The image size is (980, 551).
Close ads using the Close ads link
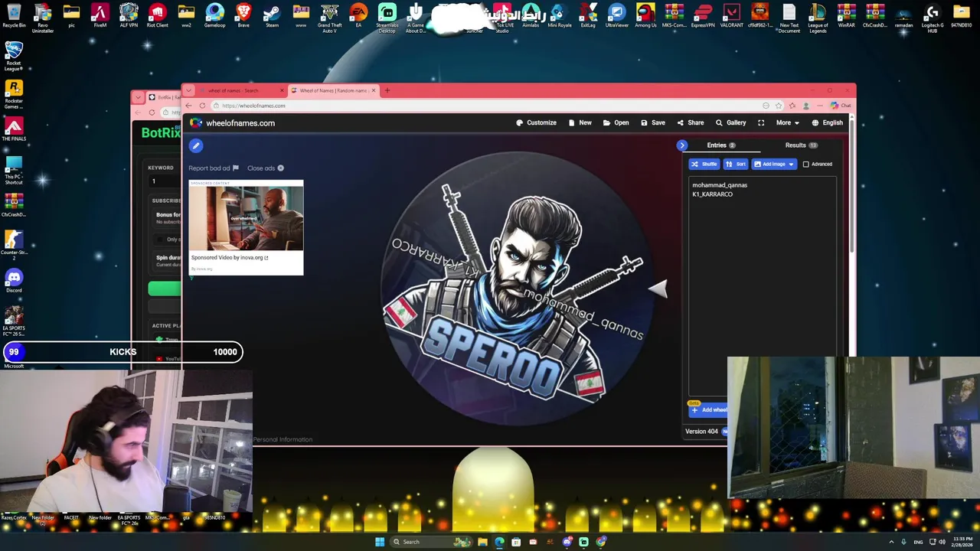(x=265, y=168)
